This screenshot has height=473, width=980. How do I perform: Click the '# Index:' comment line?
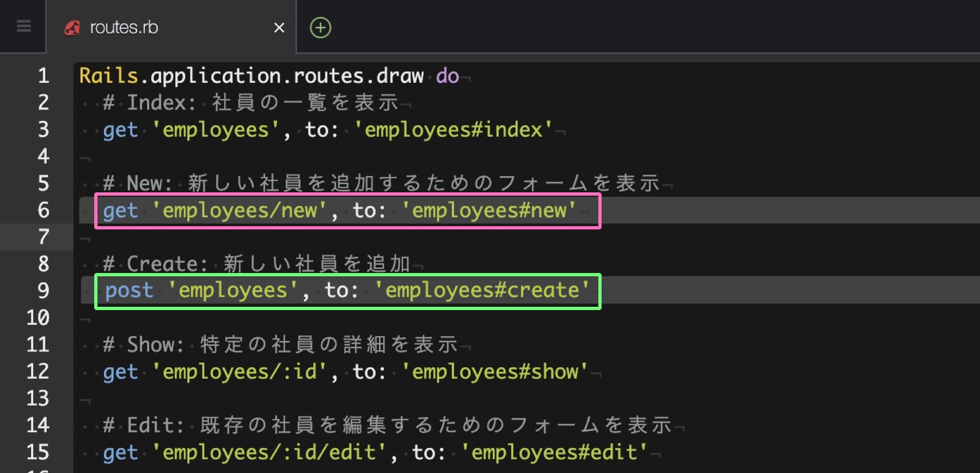tap(250, 103)
